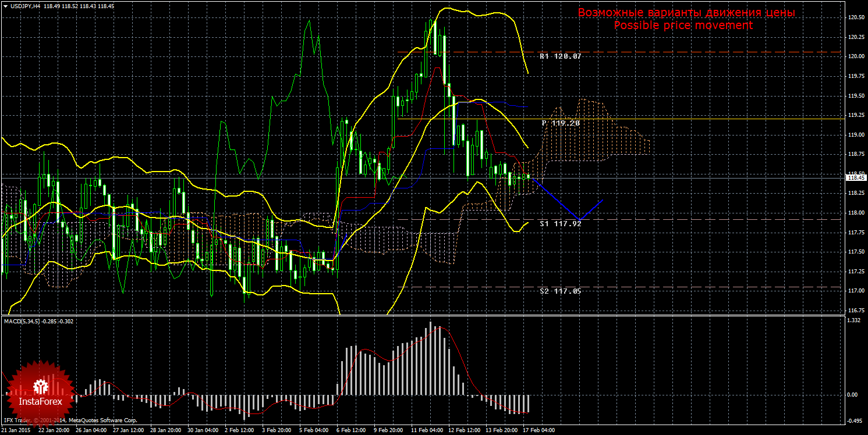Select the S2 117.05 support label

point(561,291)
